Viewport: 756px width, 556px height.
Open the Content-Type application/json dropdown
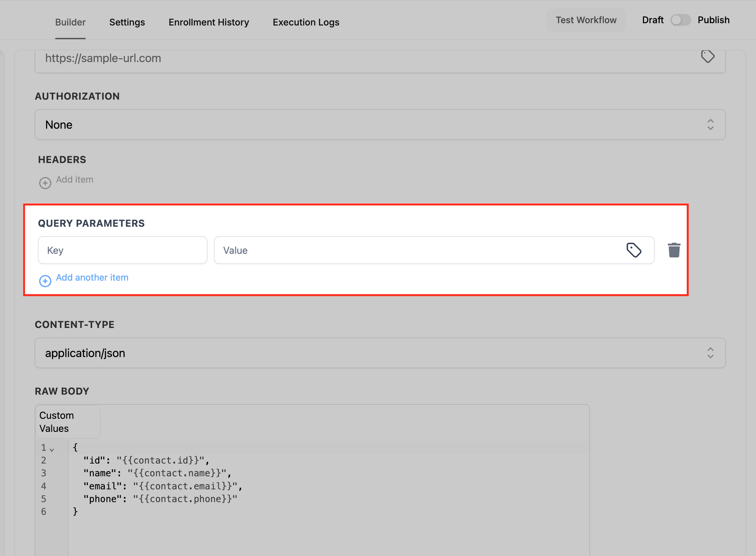pos(380,353)
